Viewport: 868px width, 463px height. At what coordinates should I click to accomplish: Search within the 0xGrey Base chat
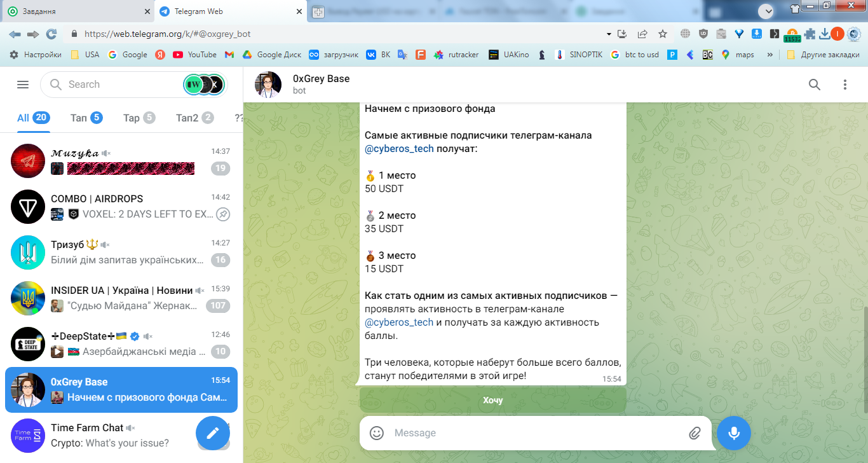pyautogui.click(x=814, y=85)
